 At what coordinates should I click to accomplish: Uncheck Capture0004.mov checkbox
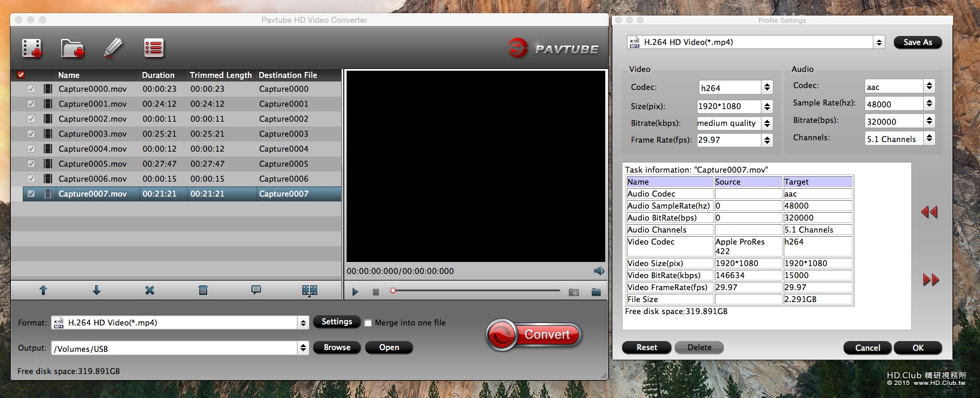31,149
